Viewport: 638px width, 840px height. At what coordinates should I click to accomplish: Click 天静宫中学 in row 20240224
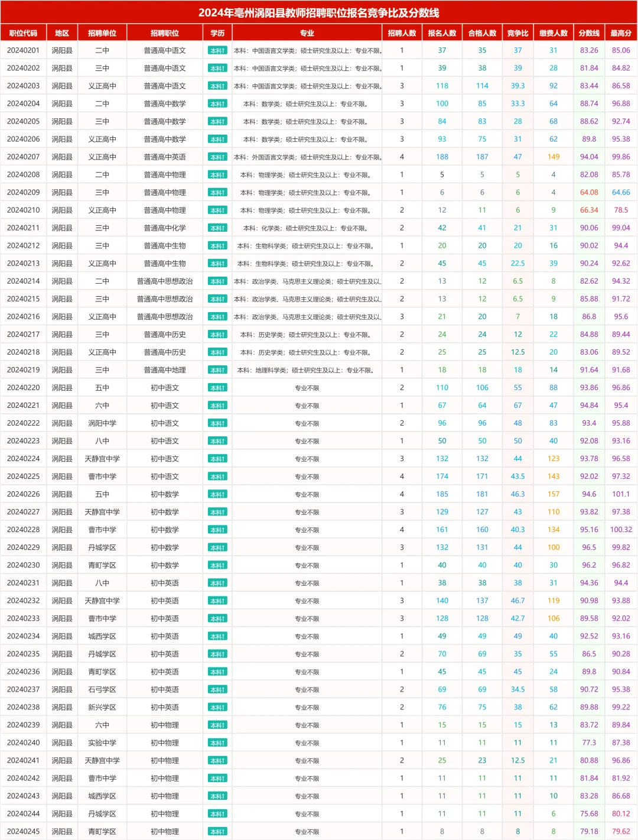(102, 458)
